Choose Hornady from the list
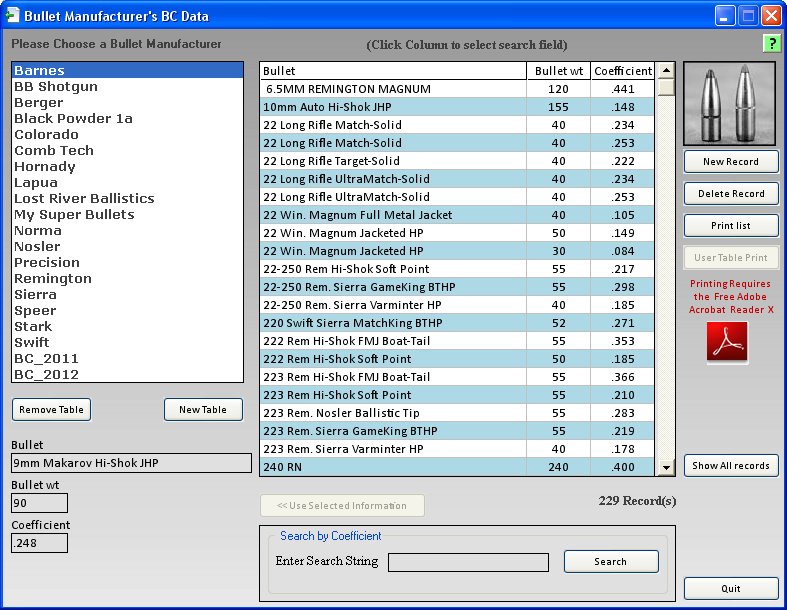The width and height of the screenshot is (787, 610). 127,167
